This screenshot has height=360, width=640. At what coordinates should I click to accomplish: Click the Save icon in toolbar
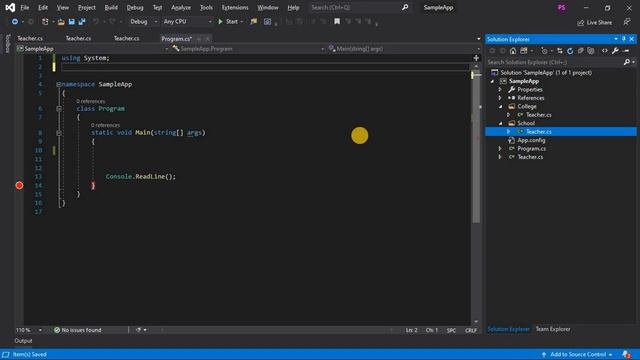pos(71,22)
